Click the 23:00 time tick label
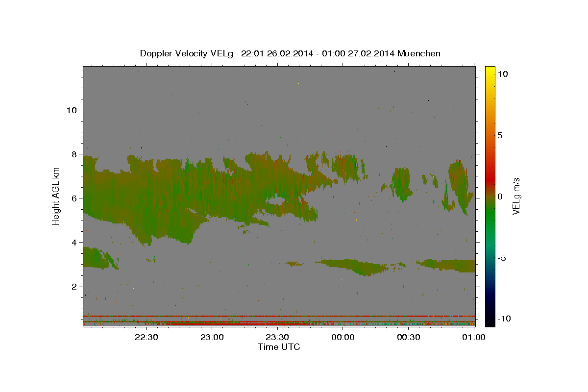The image size is (588, 392). pyautogui.click(x=212, y=337)
